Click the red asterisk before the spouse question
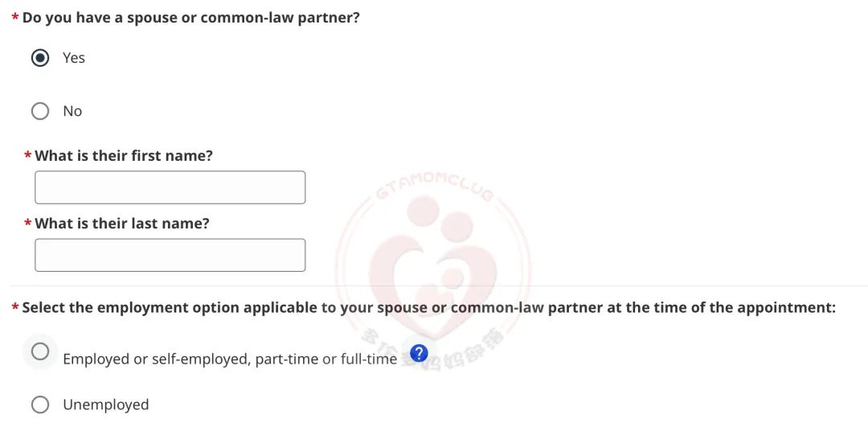Screen dimensions: 868x448 pyautogui.click(x=15, y=18)
